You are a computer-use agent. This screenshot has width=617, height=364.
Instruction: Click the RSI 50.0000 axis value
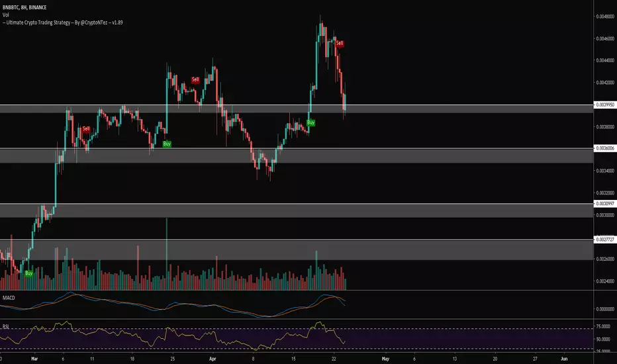[603, 339]
